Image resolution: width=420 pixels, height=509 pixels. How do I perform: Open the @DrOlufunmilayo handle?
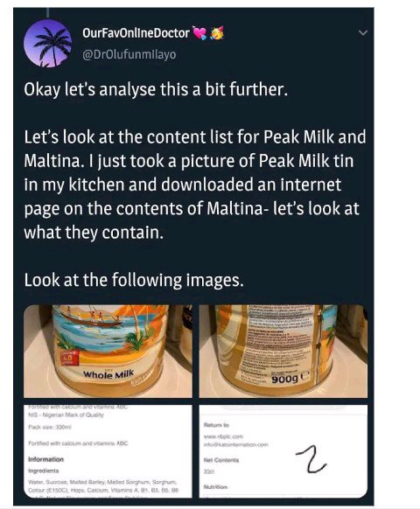pos(129,54)
